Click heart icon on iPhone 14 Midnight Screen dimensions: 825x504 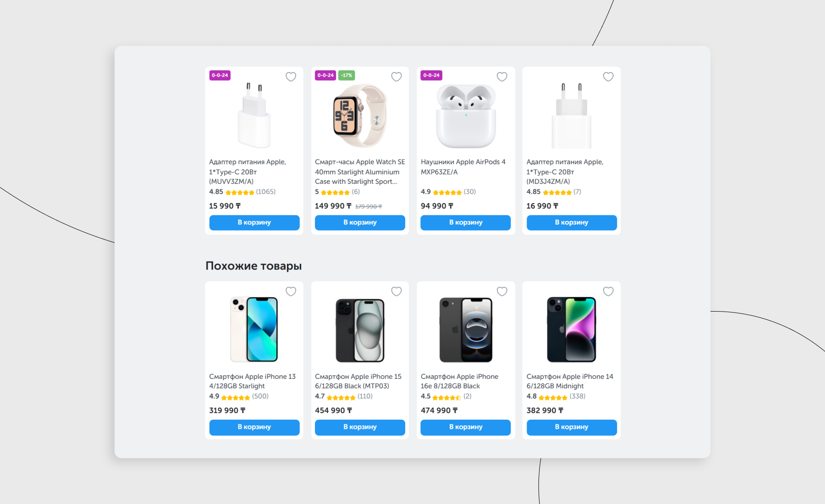pos(608,291)
